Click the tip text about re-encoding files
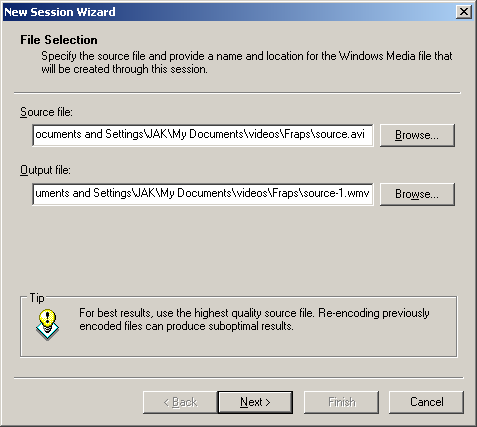The height and width of the screenshot is (427, 477). point(254,319)
